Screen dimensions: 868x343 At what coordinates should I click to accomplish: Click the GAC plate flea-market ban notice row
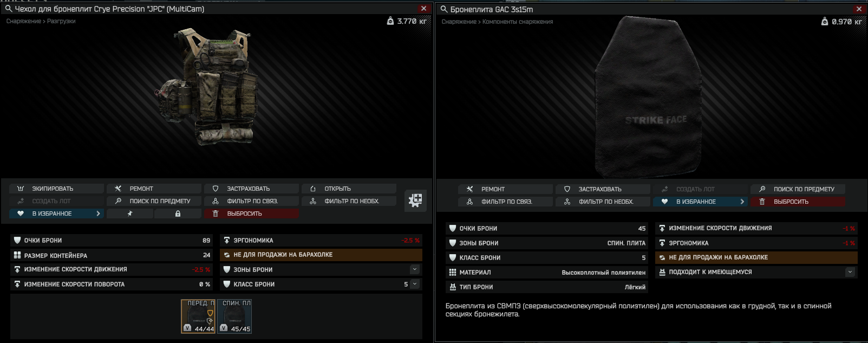756,257
